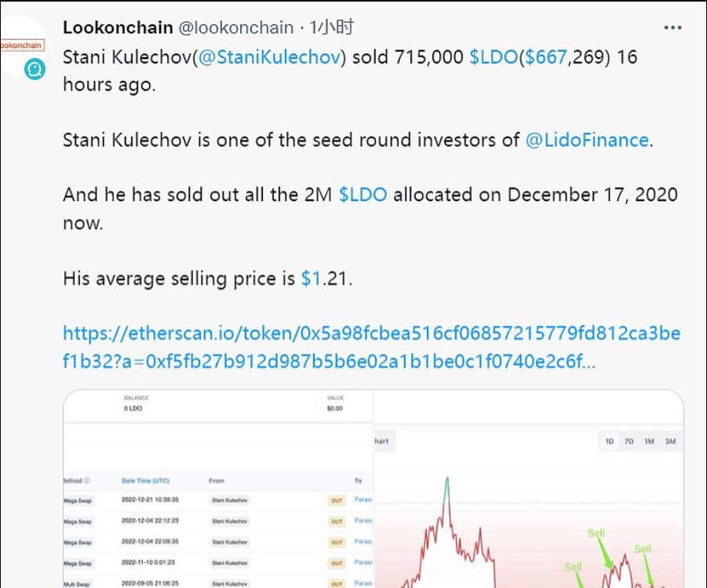Screen dimensions: 707x588
Task: Open the $LDO cashtag in the first line
Action: [x=494, y=57]
